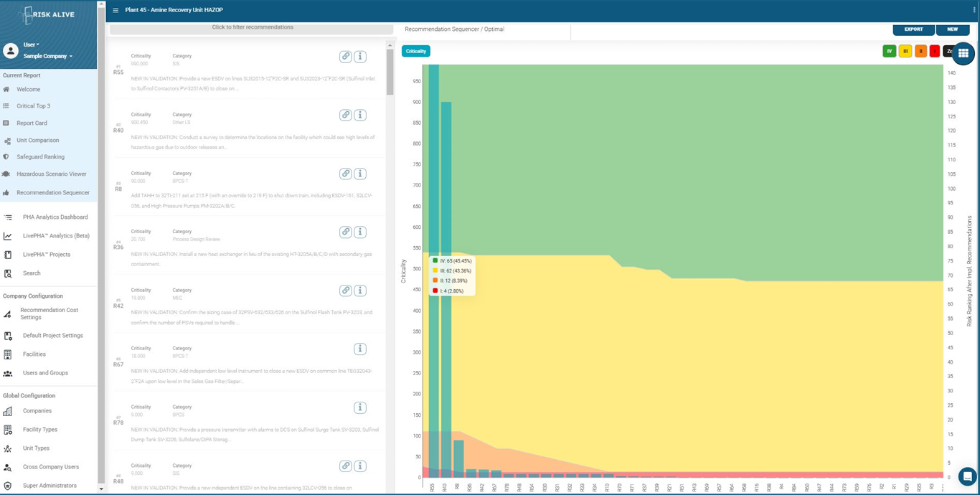Screen dimensions: 980x495
Task: Click the Recommendation Sequencer thumbs-up icon
Action: tap(6, 193)
